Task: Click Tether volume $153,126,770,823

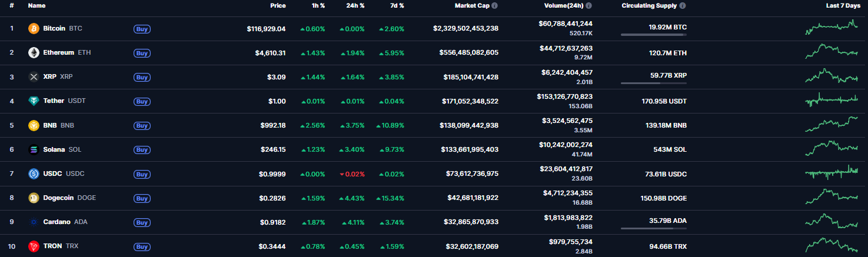Action: tap(564, 96)
